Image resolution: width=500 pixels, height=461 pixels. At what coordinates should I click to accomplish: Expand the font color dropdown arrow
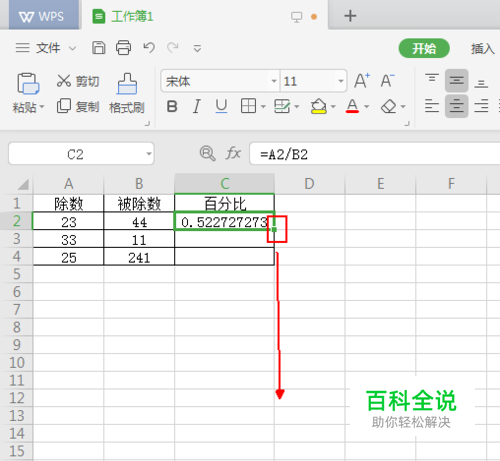[x=367, y=107]
